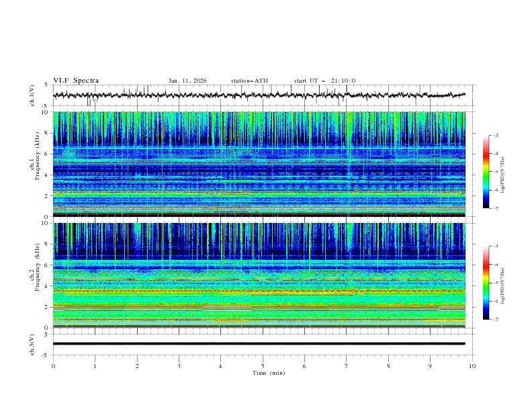This screenshot has height=411, width=532.
Task: Select the Jan. 11, 2026 date text
Action: [187, 81]
